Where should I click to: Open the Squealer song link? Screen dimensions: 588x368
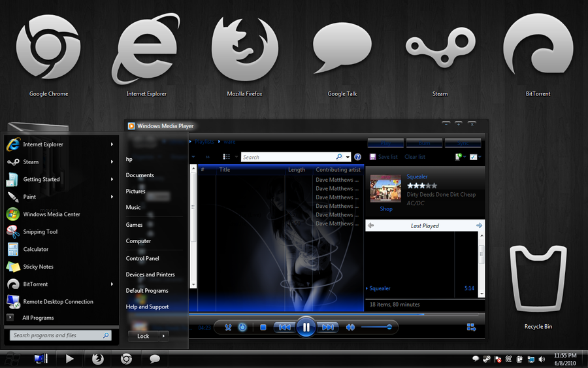point(417,176)
